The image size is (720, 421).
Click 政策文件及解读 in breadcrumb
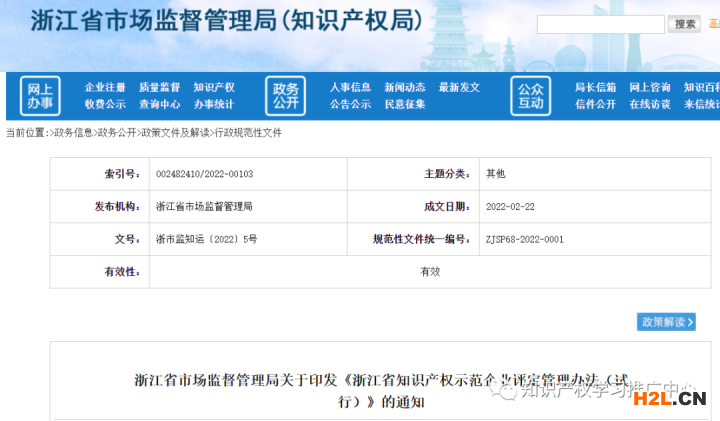pyautogui.click(x=175, y=133)
